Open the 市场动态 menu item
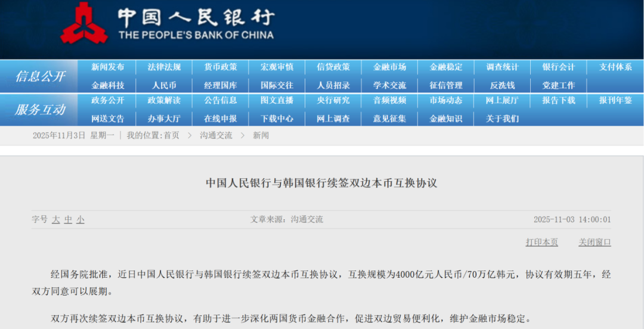The image size is (644, 329). coord(446,100)
